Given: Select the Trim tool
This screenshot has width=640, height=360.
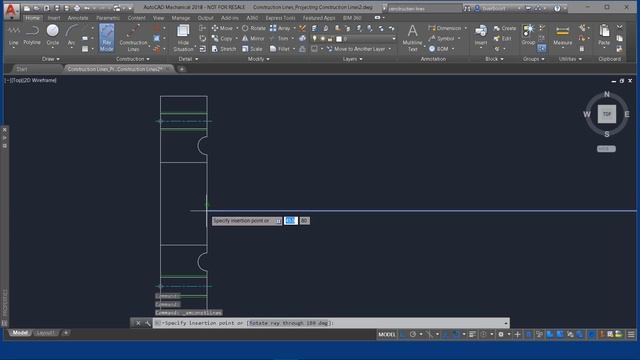Looking at the screenshot, I should [x=279, y=38].
